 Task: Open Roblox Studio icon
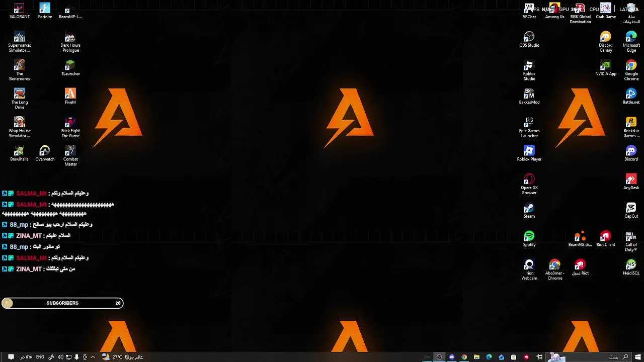pos(529,71)
